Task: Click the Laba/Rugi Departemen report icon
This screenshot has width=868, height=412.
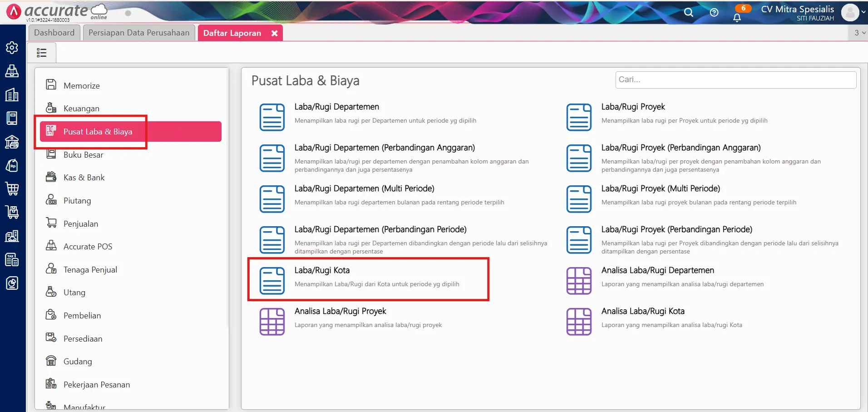Action: pyautogui.click(x=272, y=117)
